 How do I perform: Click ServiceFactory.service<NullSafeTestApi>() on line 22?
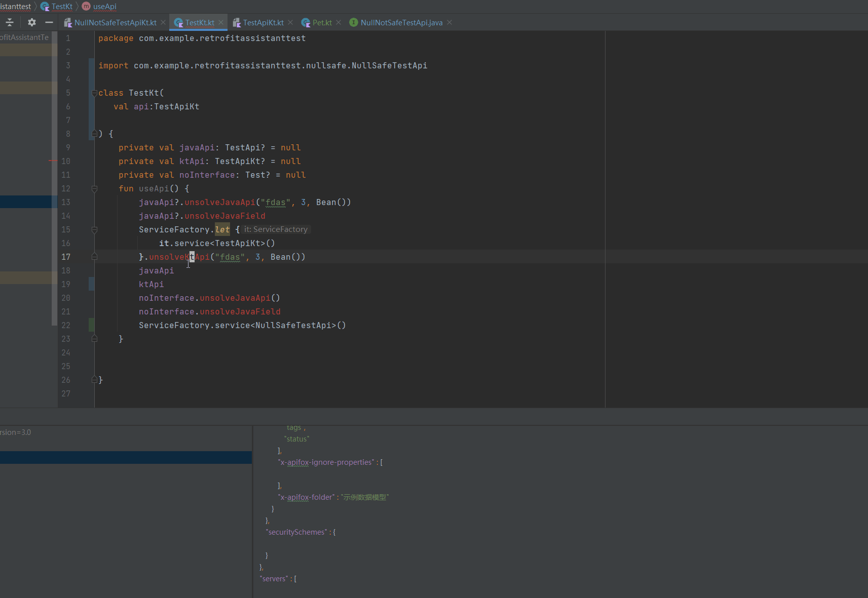pos(242,326)
